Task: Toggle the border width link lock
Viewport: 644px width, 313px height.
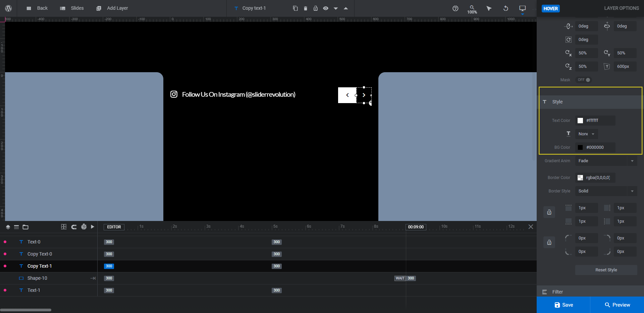Action: click(549, 212)
